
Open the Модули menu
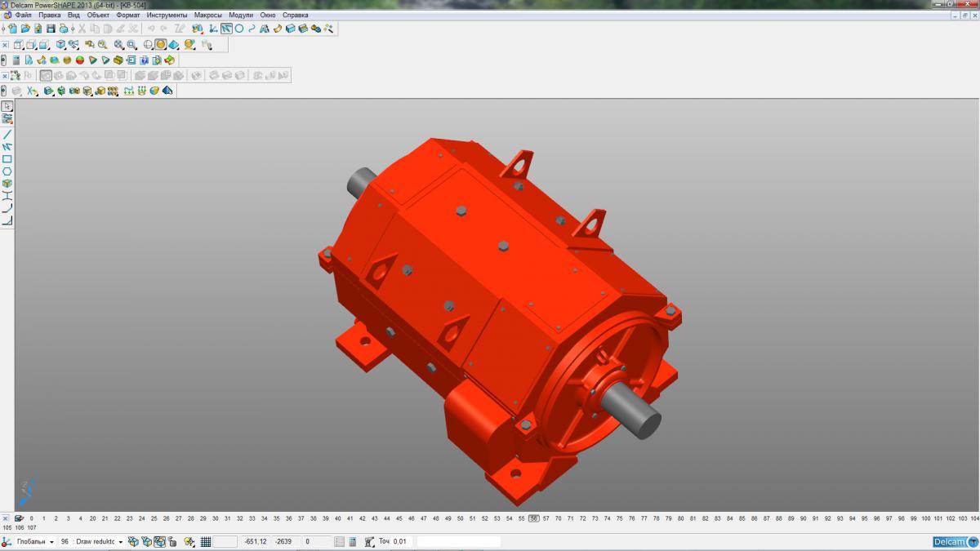point(241,15)
